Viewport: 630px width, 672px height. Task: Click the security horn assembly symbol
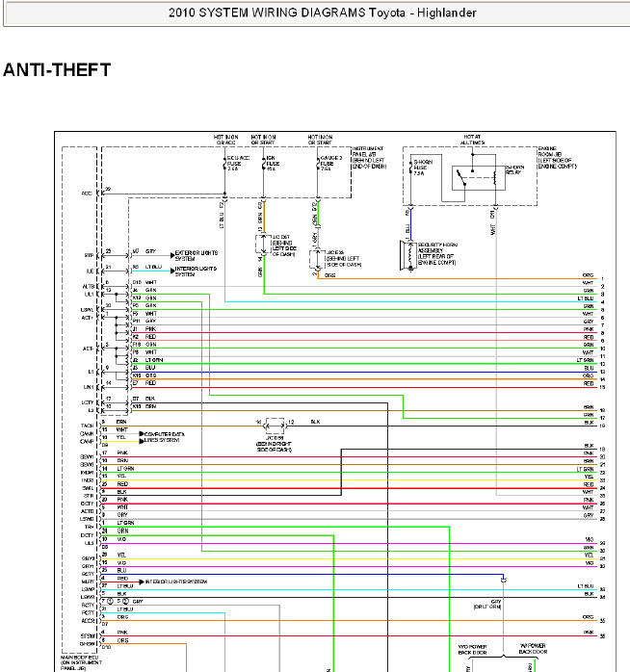pyautogui.click(x=408, y=256)
